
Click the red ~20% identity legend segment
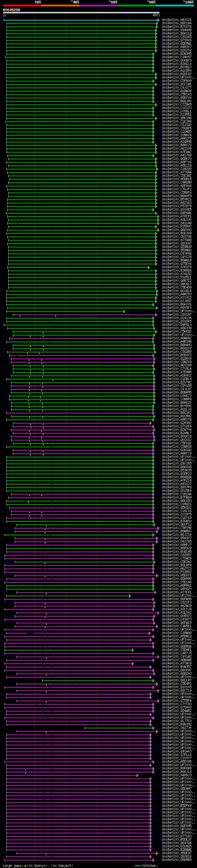(x=22, y=6)
